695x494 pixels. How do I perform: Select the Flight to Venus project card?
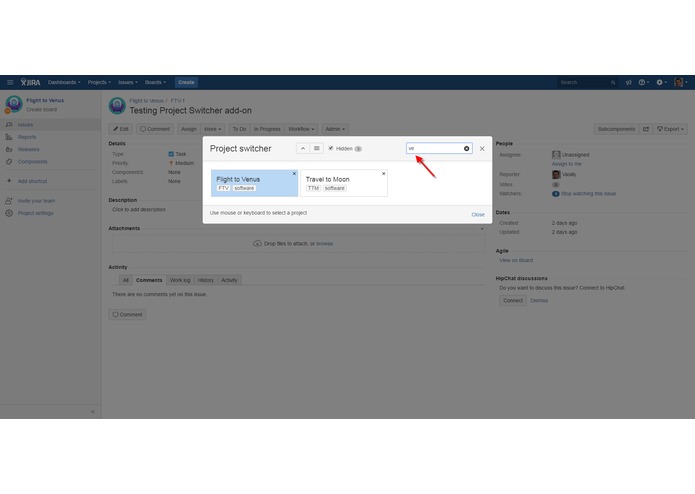pos(254,183)
